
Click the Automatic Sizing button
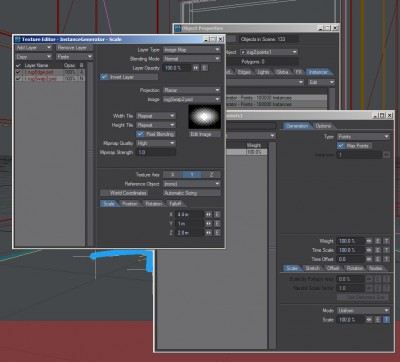[x=192, y=193]
